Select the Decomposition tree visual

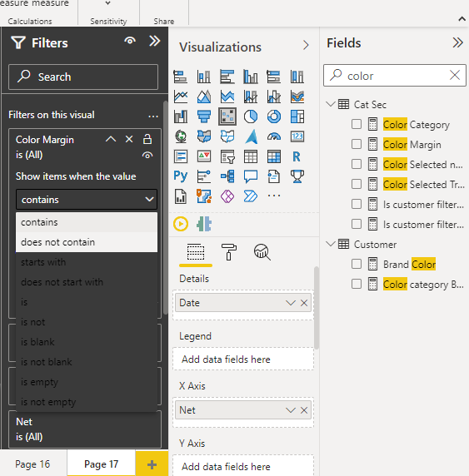pyautogui.click(x=227, y=176)
